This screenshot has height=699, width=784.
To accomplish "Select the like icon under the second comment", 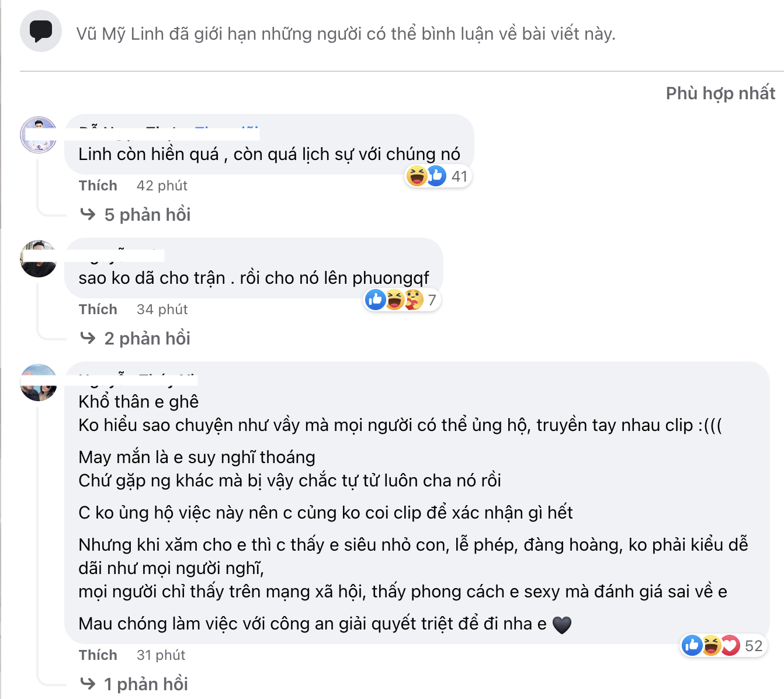I will 376,300.
